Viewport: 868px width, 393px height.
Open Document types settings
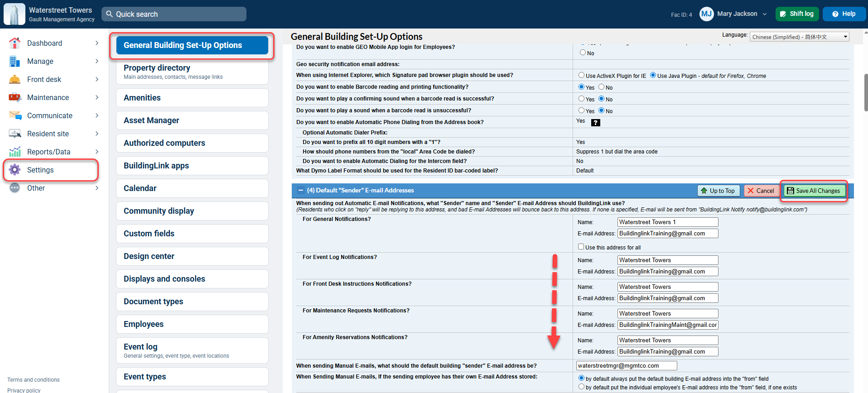click(192, 302)
